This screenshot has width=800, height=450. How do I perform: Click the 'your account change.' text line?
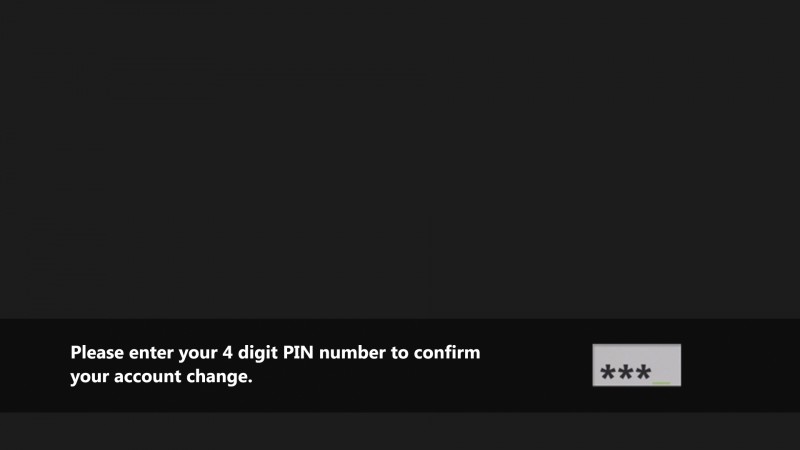click(x=161, y=377)
